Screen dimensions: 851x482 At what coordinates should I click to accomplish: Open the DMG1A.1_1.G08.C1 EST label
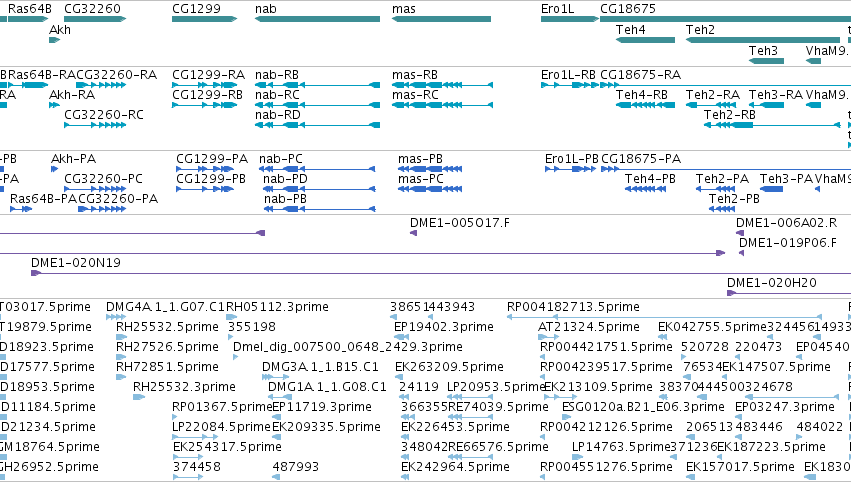click(x=327, y=387)
